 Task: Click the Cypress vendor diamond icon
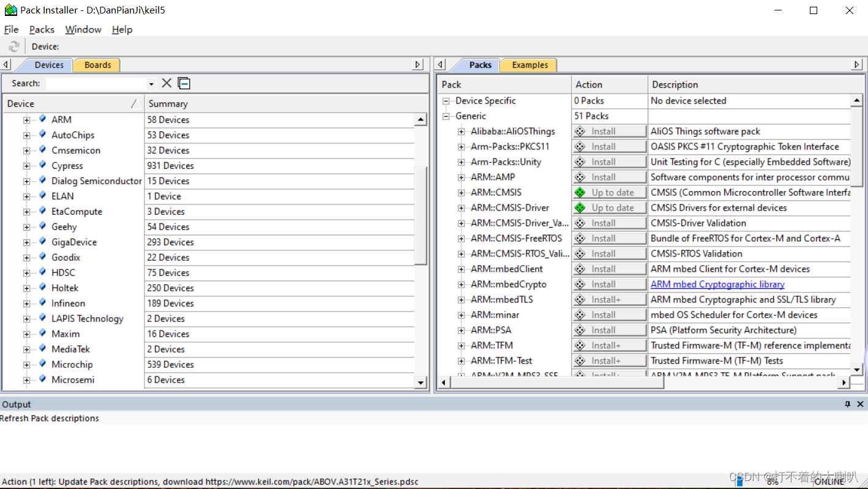(42, 165)
